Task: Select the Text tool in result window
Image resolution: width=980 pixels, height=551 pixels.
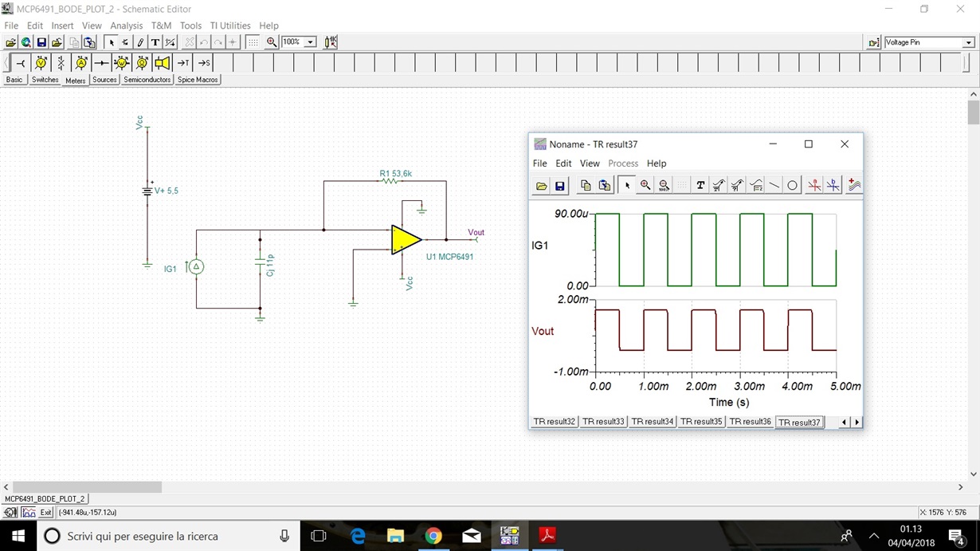Action: coord(700,186)
